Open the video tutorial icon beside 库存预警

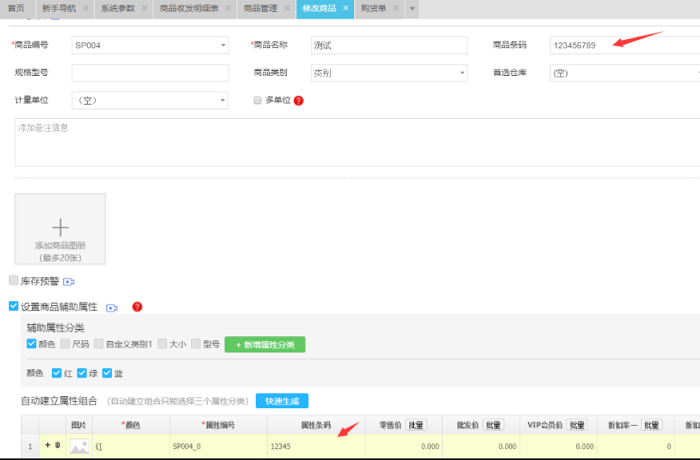pyautogui.click(x=69, y=283)
